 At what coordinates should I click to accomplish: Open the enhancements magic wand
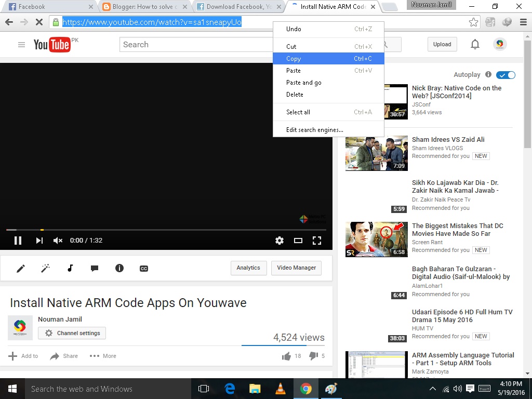pyautogui.click(x=45, y=269)
